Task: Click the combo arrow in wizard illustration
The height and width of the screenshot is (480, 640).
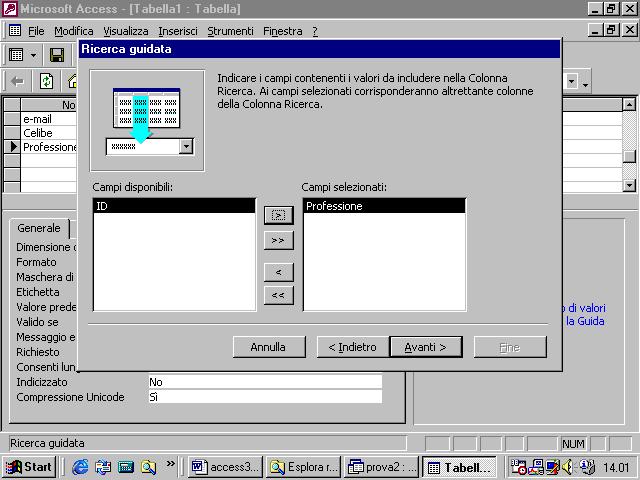Action: (x=186, y=146)
